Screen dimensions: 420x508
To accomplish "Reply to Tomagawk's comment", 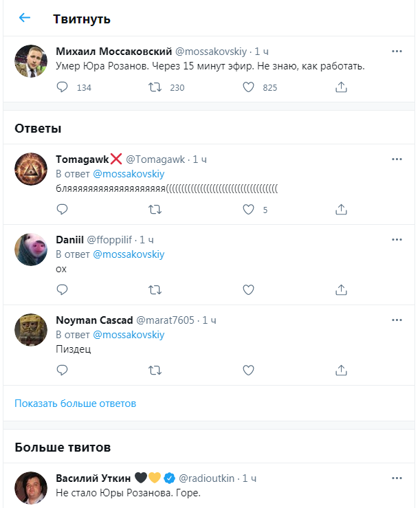I will pos(63,209).
